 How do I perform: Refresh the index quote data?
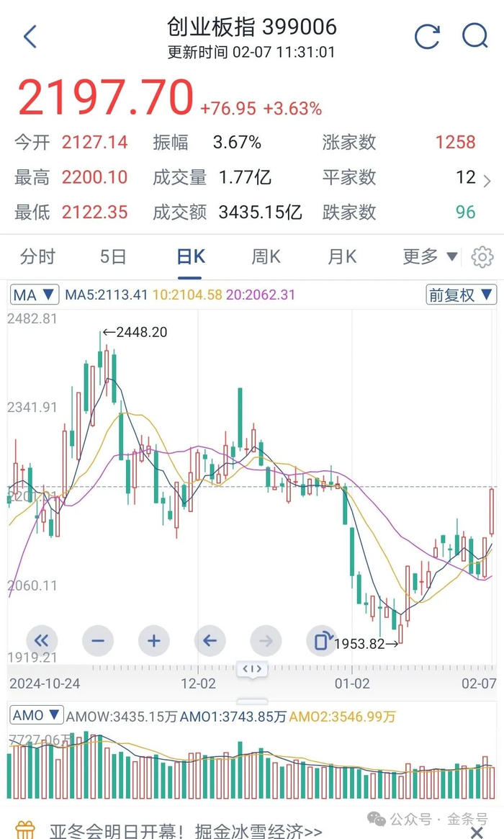tap(427, 36)
